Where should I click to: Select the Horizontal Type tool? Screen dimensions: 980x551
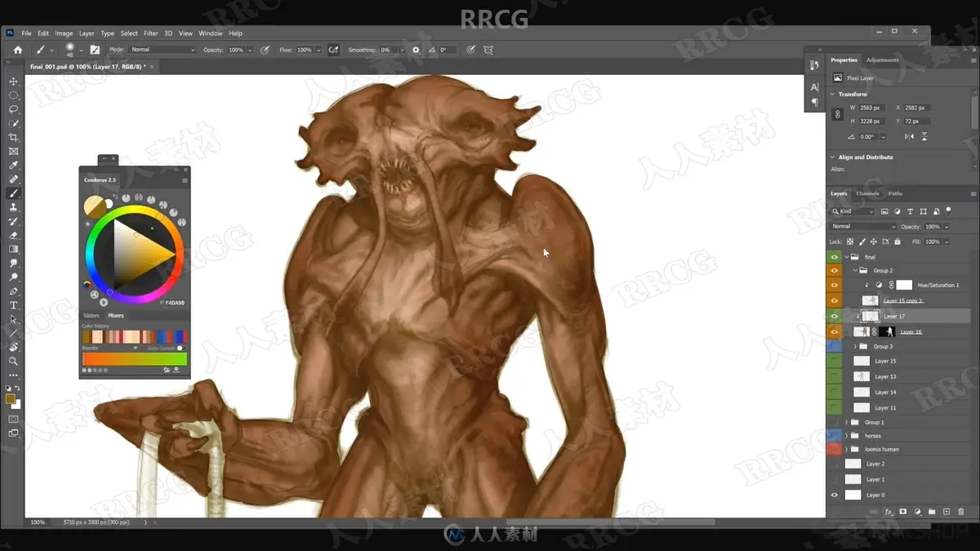[13, 305]
